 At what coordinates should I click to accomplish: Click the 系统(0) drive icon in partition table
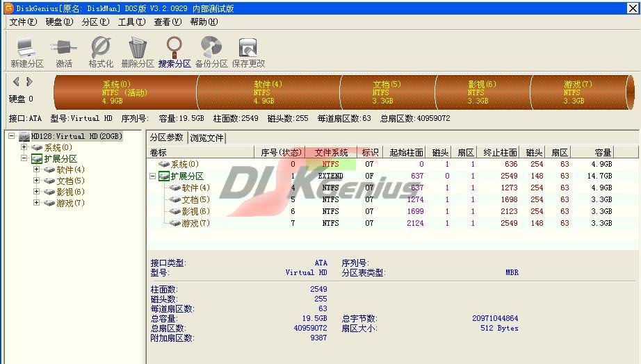164,164
